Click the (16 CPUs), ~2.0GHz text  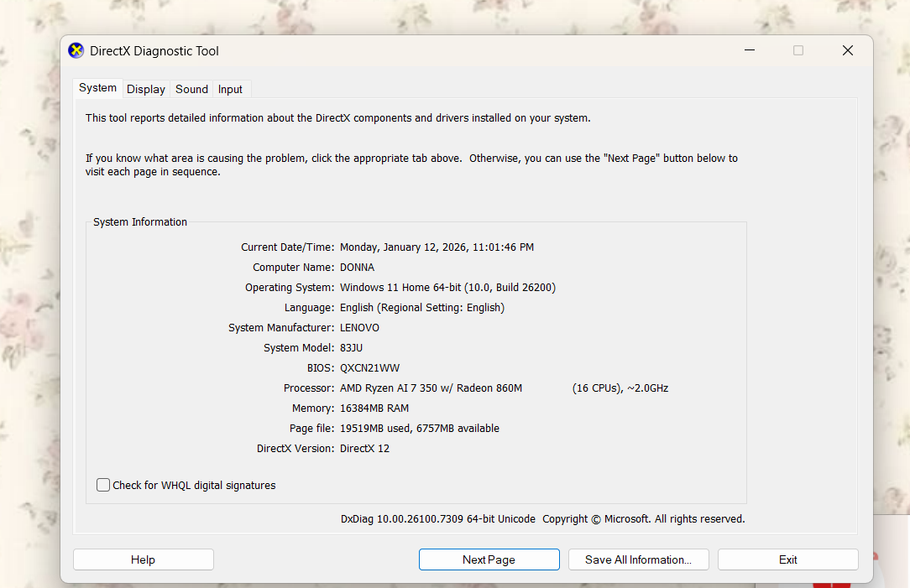point(620,388)
